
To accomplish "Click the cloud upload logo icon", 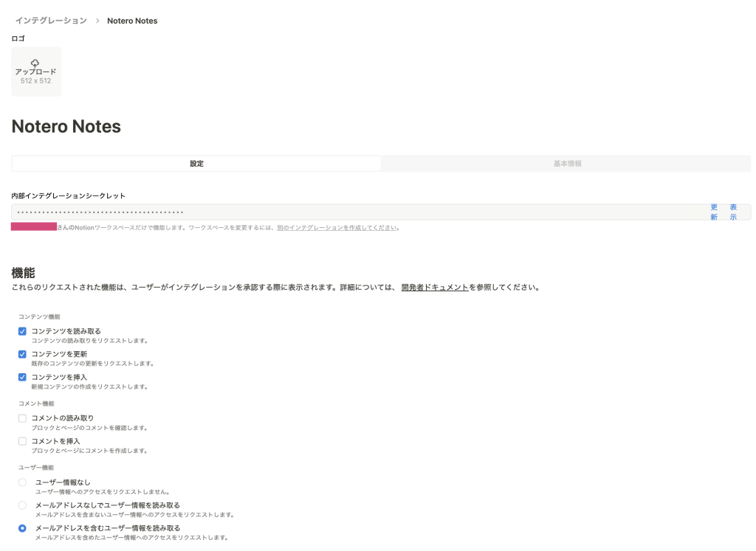I will [x=35, y=63].
